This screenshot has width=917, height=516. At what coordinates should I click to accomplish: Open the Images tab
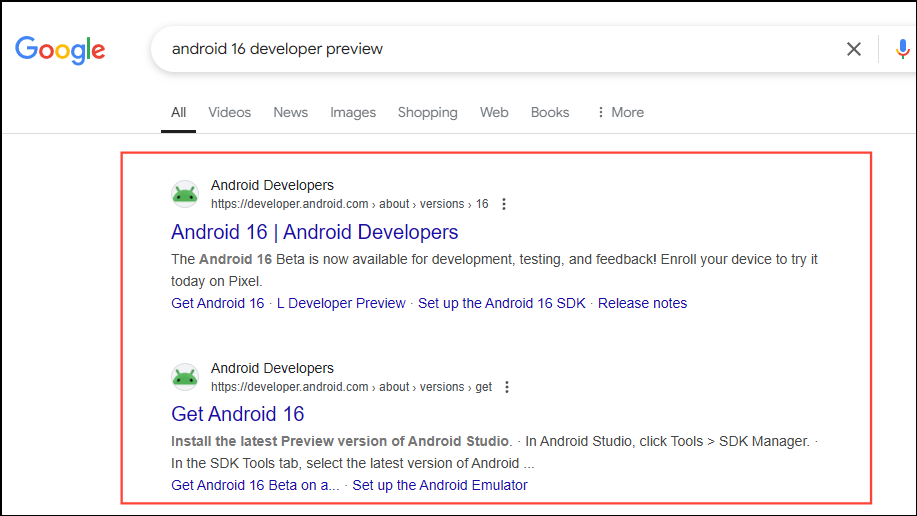[353, 112]
